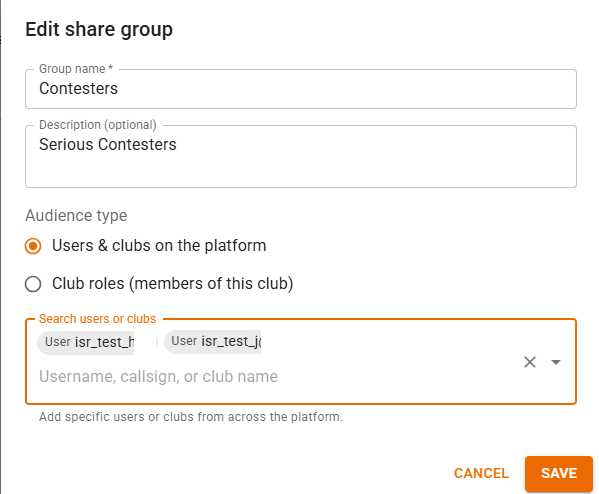The width and height of the screenshot is (599, 494).
Task: Click the 'User' prefix on the isr_test_h chip
Action: pos(58,342)
